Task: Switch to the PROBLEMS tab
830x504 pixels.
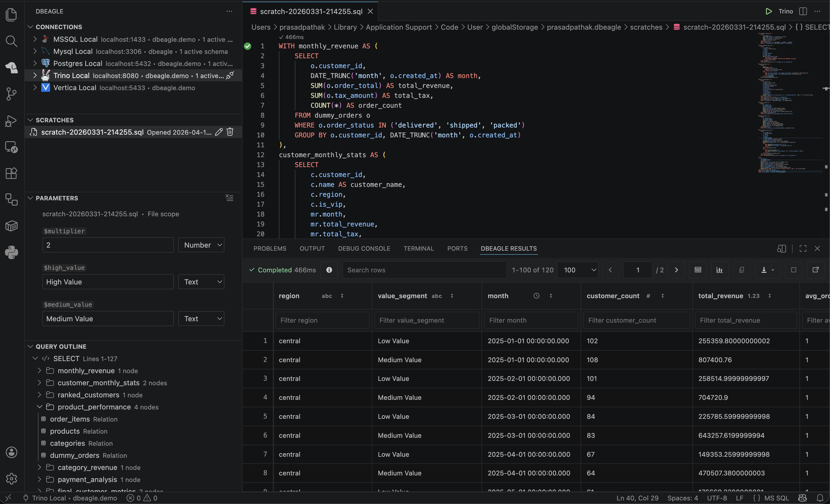Action: [x=270, y=248]
